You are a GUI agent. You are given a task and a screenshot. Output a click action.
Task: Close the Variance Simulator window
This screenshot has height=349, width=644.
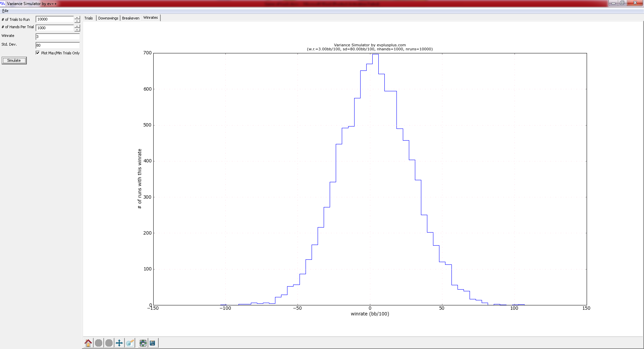tap(635, 3)
